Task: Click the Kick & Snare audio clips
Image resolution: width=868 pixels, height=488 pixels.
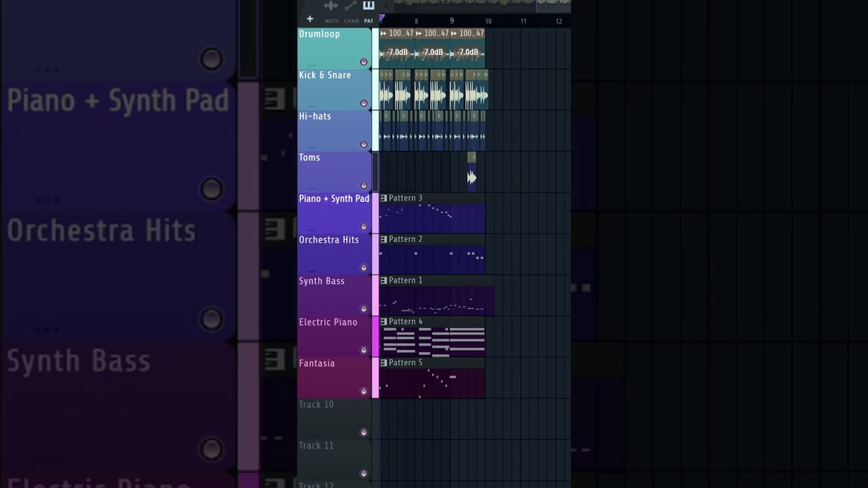Action: point(434,89)
